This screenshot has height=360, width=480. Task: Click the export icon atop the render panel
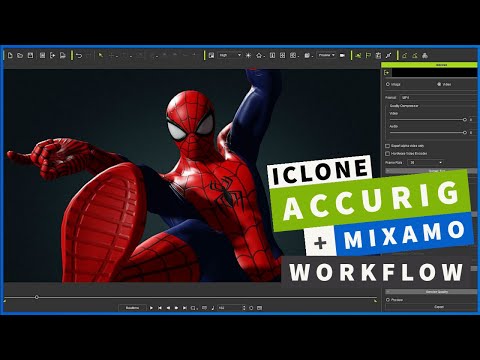coord(387,72)
